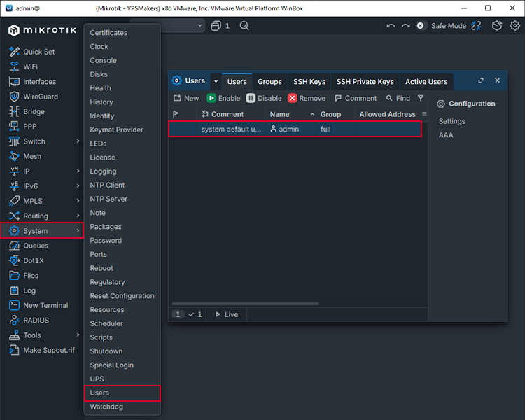Screen dimensions: 525x420
Task: Sort by the Name column header
Action: pyautogui.click(x=291, y=114)
